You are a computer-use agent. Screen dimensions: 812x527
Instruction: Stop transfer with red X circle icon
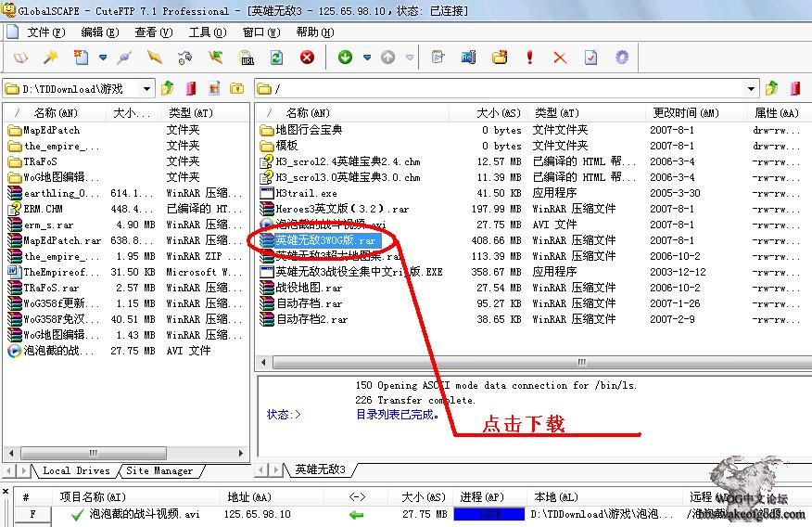tap(307, 57)
